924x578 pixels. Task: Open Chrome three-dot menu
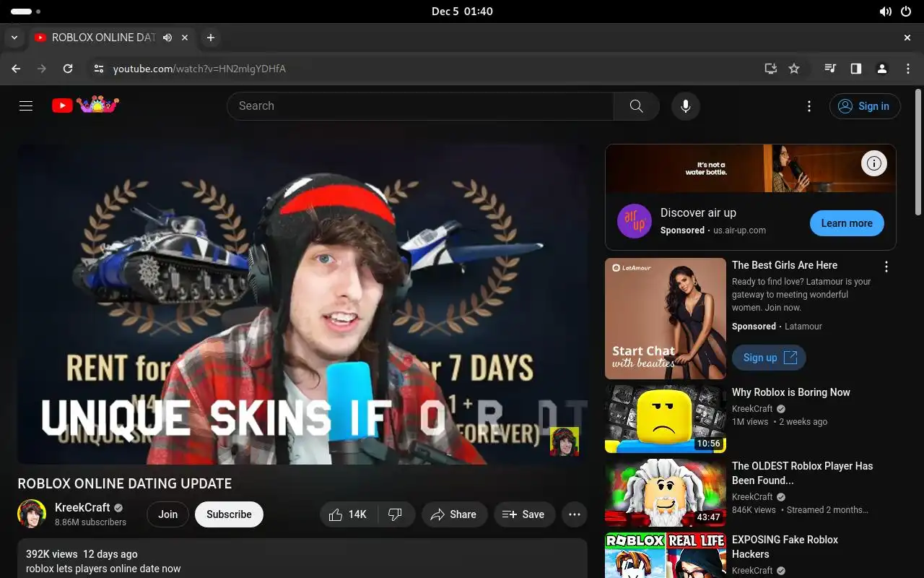tap(908, 69)
